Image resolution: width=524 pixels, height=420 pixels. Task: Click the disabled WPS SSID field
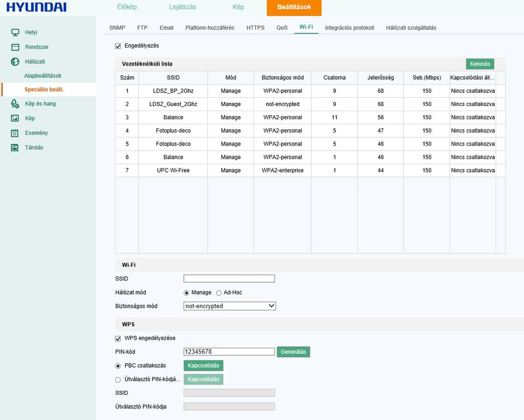pos(229,393)
